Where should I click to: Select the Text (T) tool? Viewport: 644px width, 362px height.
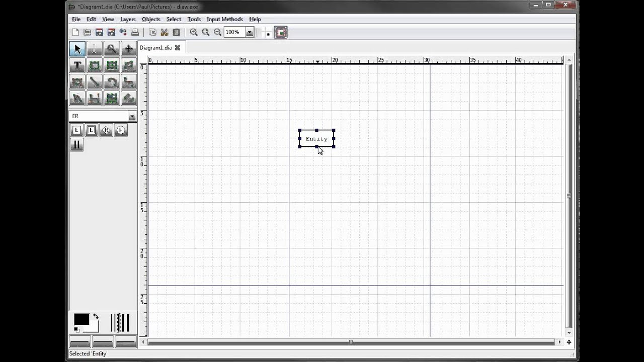tap(77, 65)
